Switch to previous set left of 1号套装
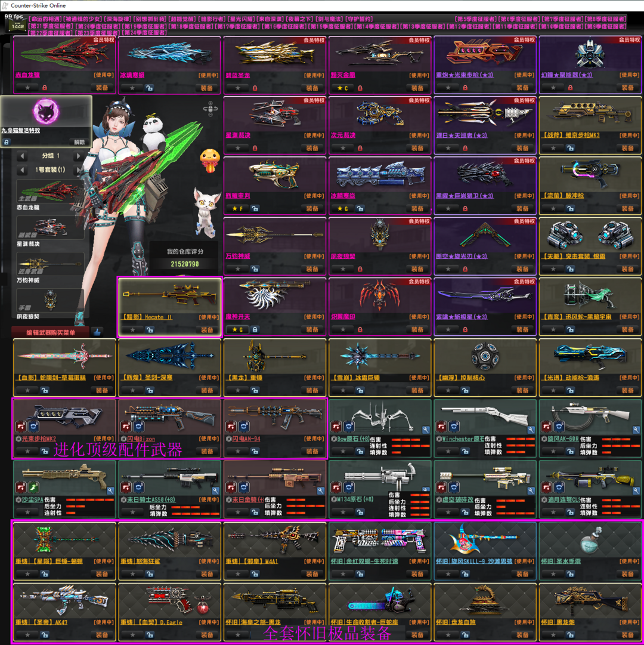 click(x=22, y=169)
